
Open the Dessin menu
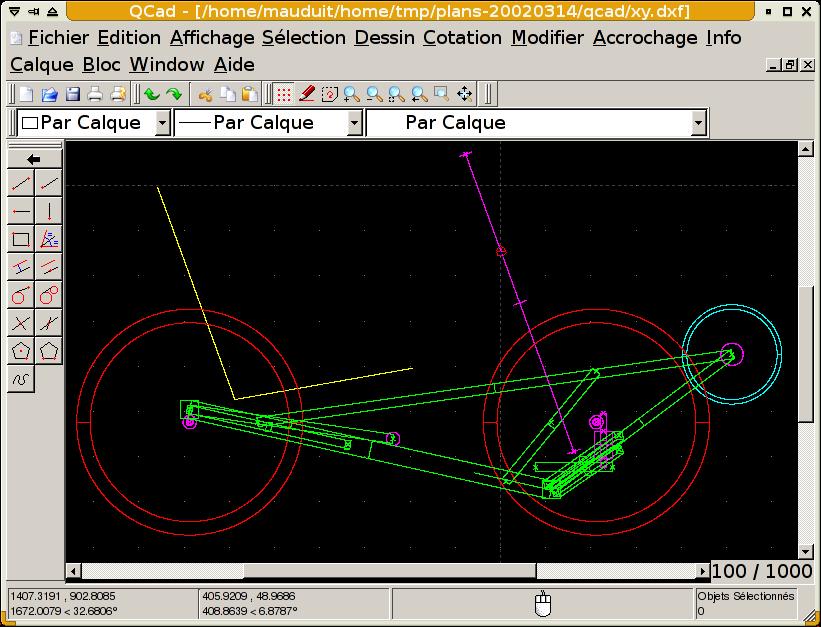click(384, 38)
